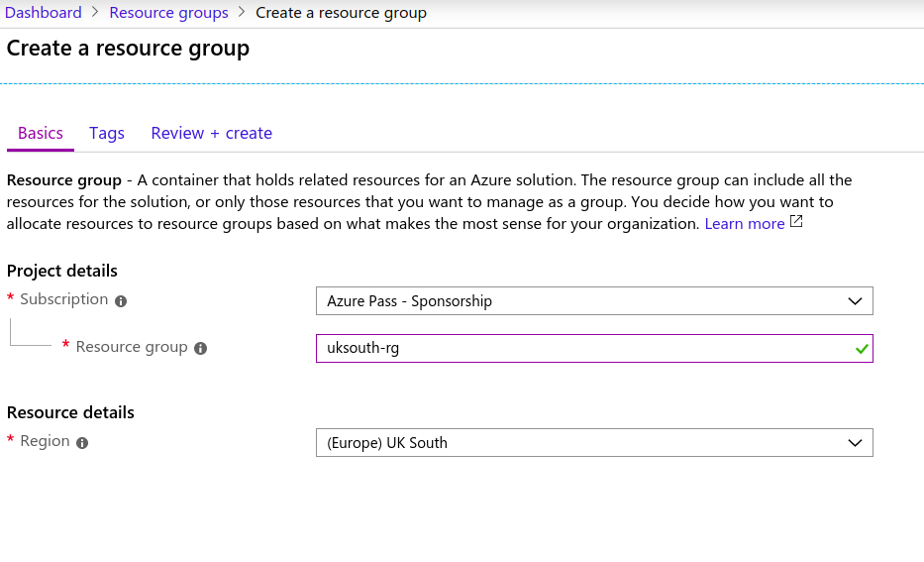Click the Region info icon
924x562 pixels.
coord(82,443)
